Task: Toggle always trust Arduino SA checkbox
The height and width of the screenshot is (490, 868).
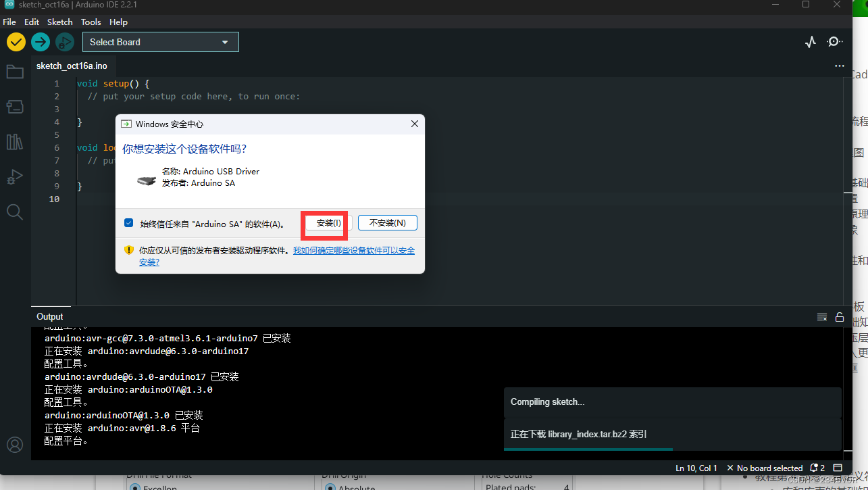Action: pos(129,223)
